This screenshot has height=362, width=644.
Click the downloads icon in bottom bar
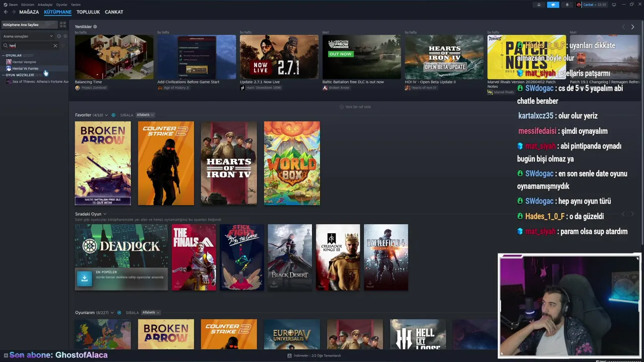(x=289, y=355)
